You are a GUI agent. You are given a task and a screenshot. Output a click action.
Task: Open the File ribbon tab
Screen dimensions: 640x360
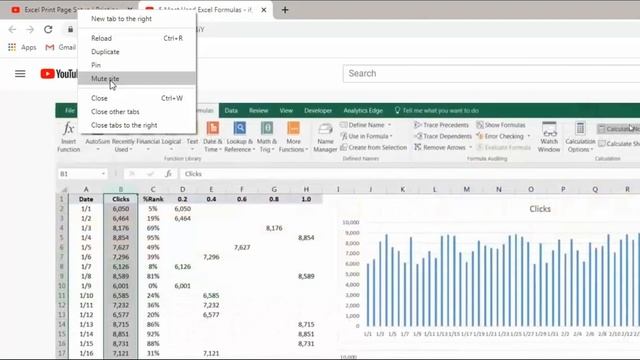(x=70, y=111)
